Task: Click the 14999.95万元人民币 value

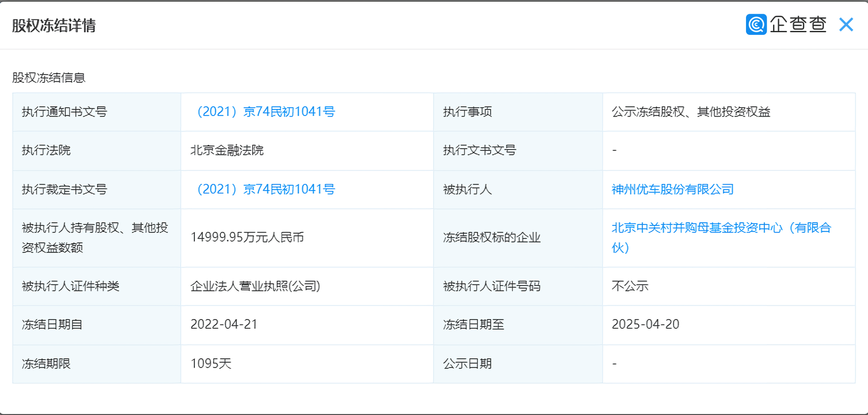Action: point(247,237)
